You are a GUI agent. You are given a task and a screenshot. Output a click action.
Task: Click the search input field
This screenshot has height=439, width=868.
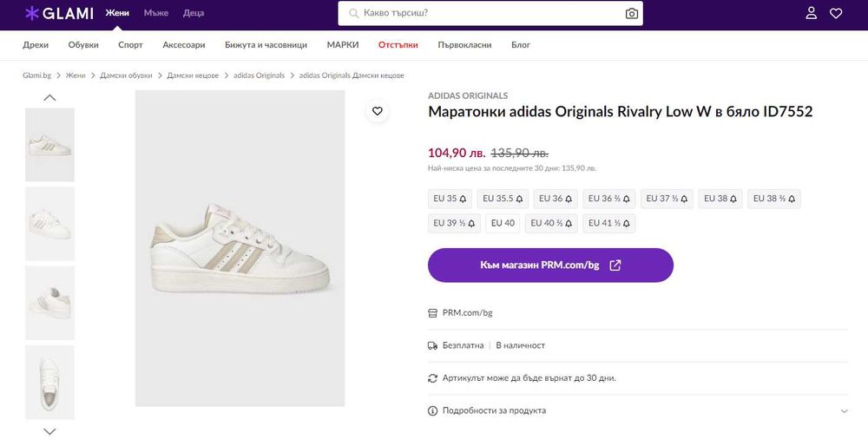tap(486, 14)
